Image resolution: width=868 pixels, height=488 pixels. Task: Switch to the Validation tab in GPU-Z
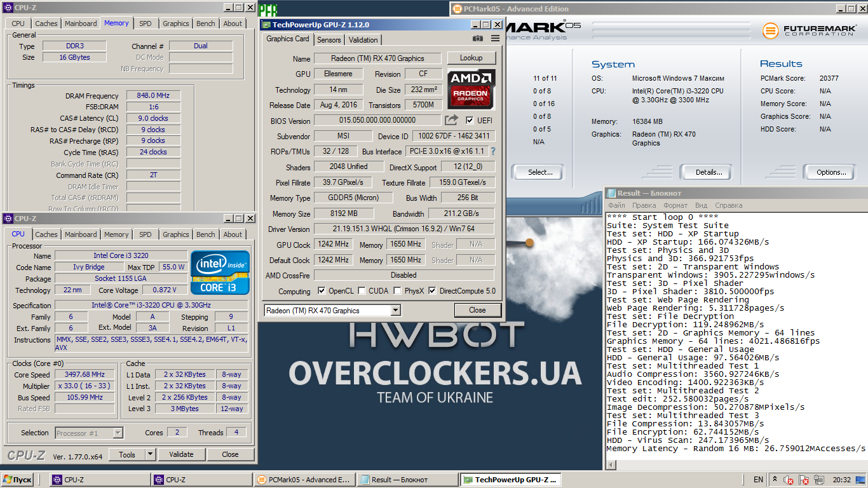363,39
